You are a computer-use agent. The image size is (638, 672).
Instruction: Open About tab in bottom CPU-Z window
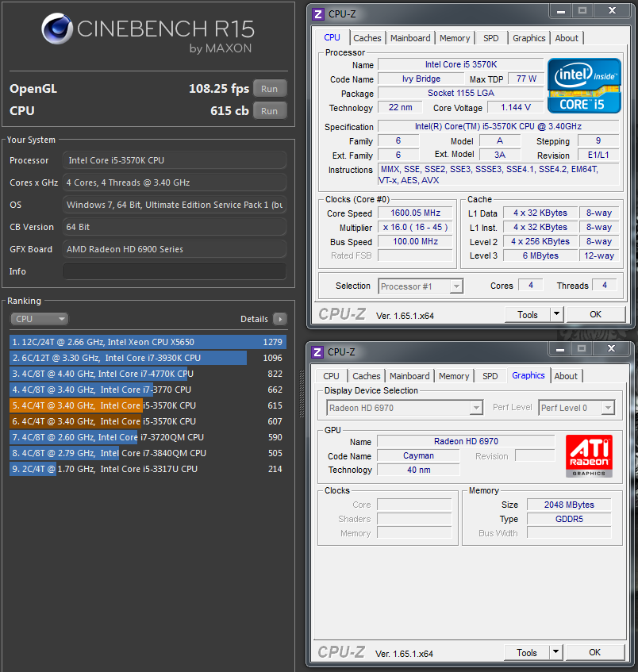coord(566,376)
